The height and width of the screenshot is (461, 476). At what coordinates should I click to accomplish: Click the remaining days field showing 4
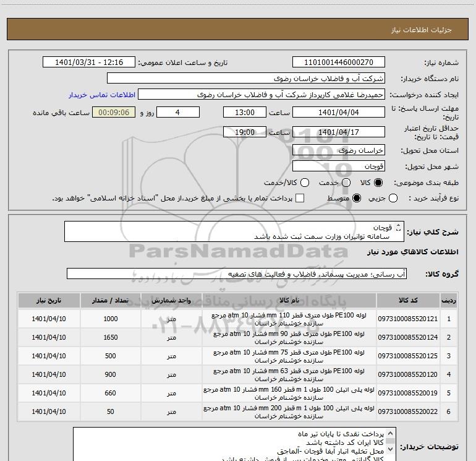[x=178, y=112]
